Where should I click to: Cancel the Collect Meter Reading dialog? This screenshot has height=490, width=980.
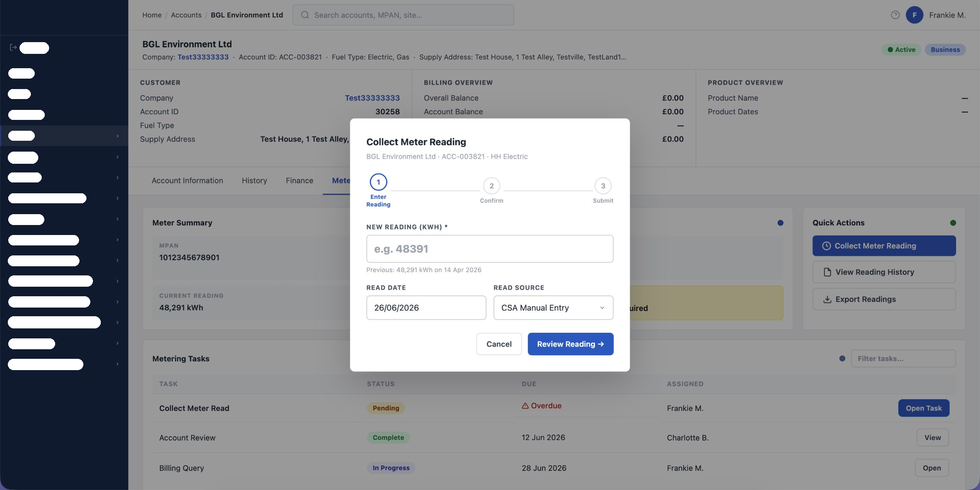499,344
